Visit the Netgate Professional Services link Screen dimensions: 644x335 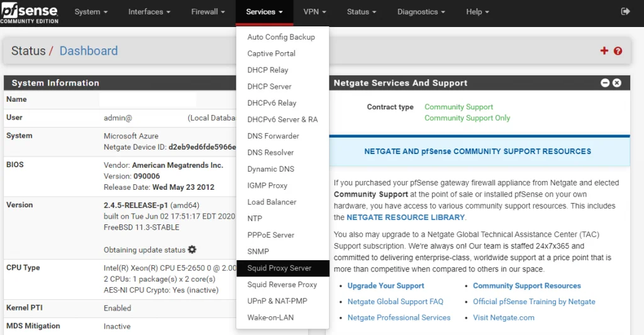point(399,318)
